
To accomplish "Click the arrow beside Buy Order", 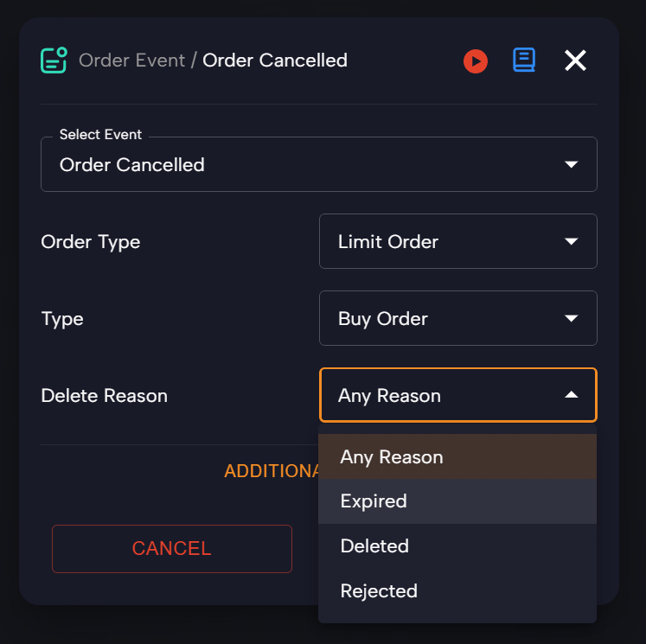I will click(571, 318).
